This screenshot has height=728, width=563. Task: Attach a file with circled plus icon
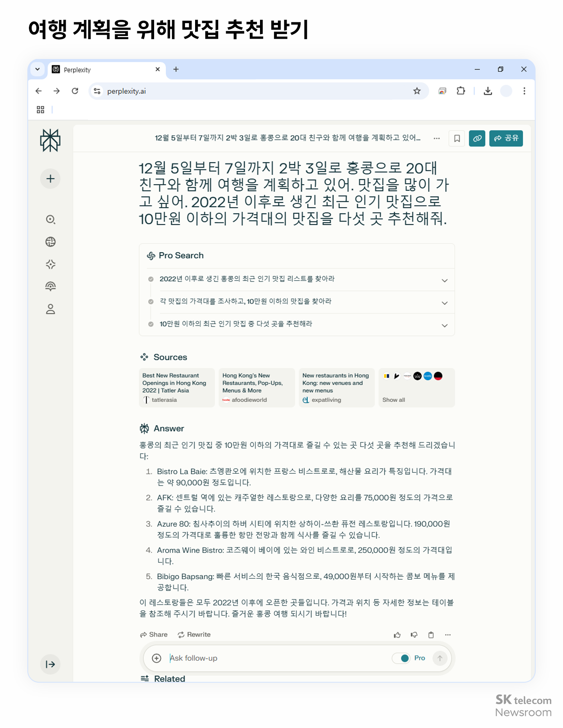click(156, 658)
